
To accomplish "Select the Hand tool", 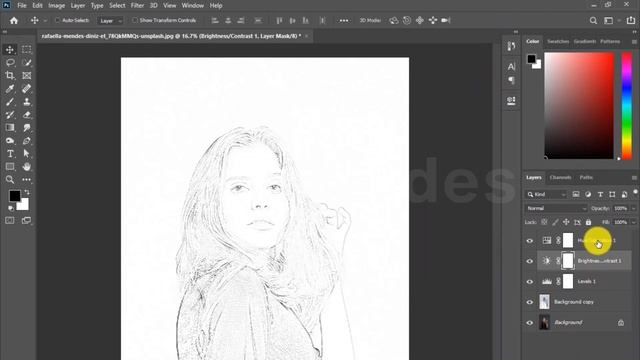I will pyautogui.click(x=27, y=167).
